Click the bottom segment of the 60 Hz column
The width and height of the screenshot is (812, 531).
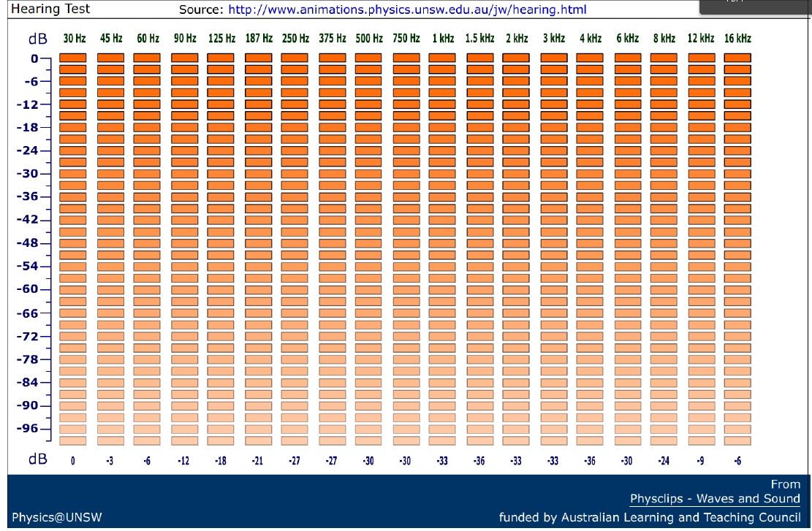[x=146, y=440]
